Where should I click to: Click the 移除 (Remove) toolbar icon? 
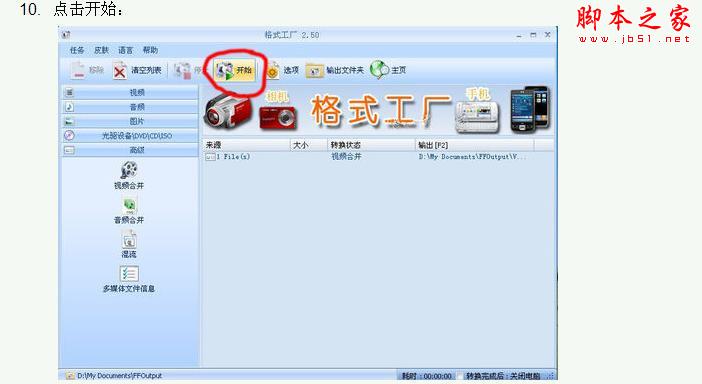[78, 70]
